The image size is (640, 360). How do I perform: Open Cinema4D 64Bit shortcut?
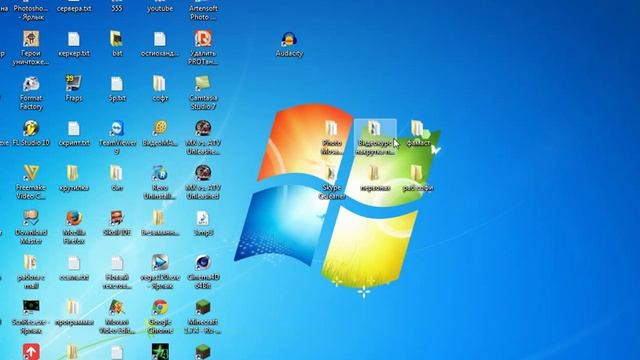pyautogui.click(x=203, y=262)
